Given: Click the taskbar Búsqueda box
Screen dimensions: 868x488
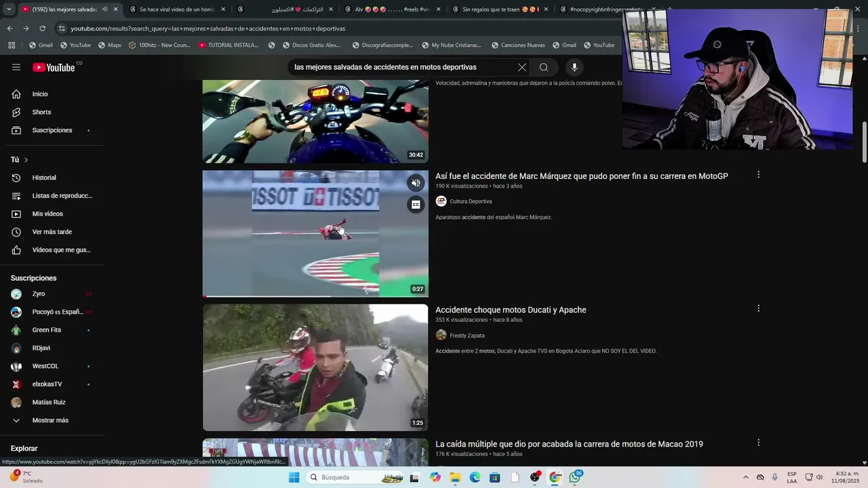Looking at the screenshot, I should (x=355, y=477).
